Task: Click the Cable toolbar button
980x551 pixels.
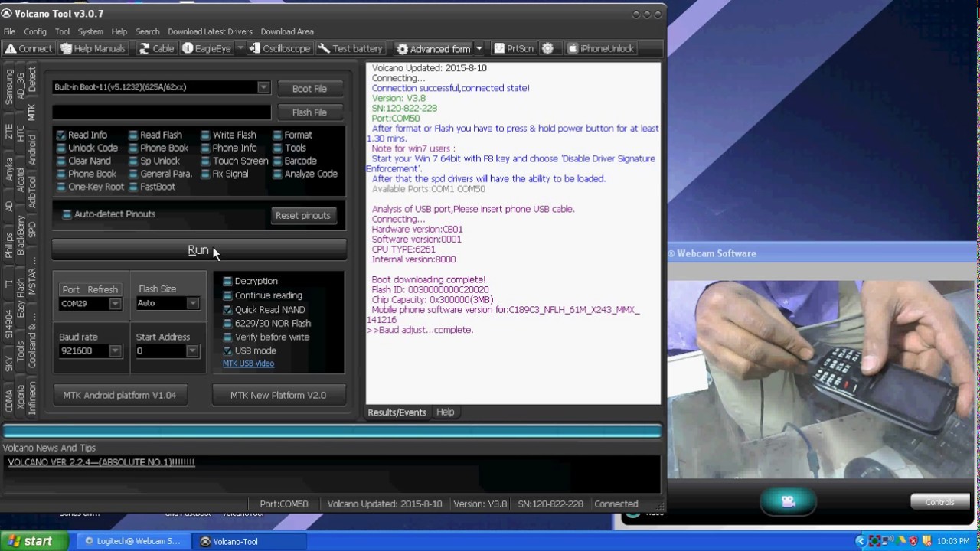Action: click(156, 48)
